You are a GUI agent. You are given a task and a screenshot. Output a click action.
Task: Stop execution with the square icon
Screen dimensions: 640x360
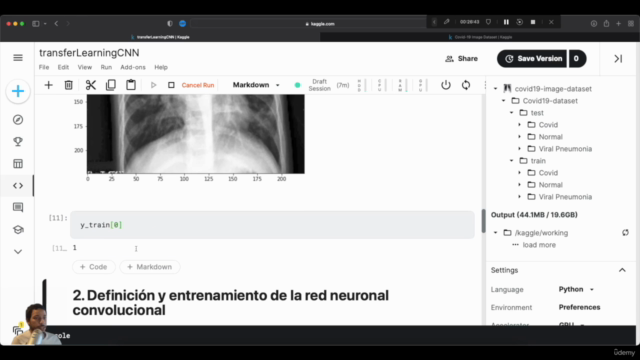(x=171, y=85)
